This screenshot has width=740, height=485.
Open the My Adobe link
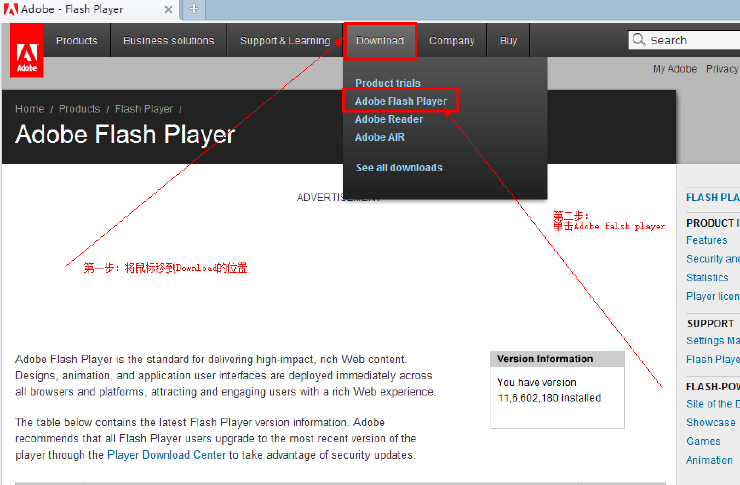(x=675, y=69)
